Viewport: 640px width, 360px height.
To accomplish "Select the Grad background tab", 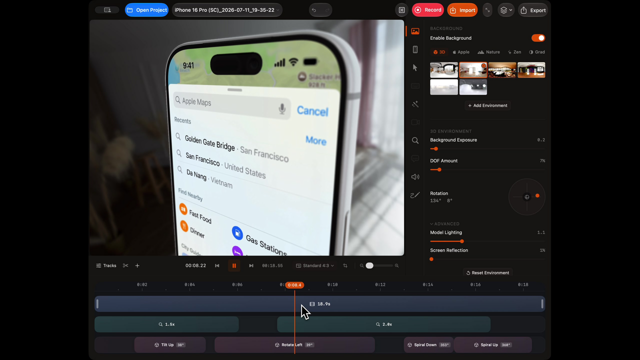I will (x=537, y=52).
